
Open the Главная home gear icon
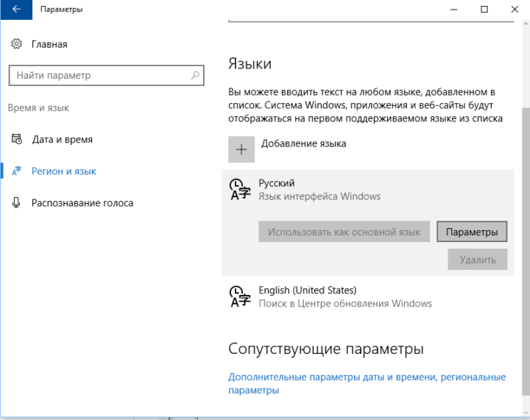pyautogui.click(x=16, y=44)
